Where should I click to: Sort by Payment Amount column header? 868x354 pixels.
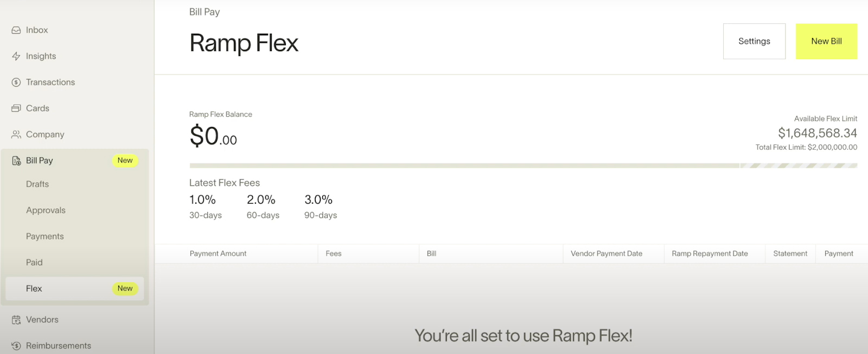pyautogui.click(x=218, y=254)
